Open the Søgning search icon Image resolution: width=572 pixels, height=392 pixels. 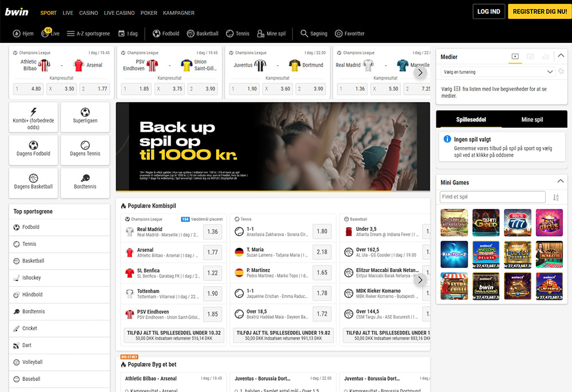pos(304,34)
